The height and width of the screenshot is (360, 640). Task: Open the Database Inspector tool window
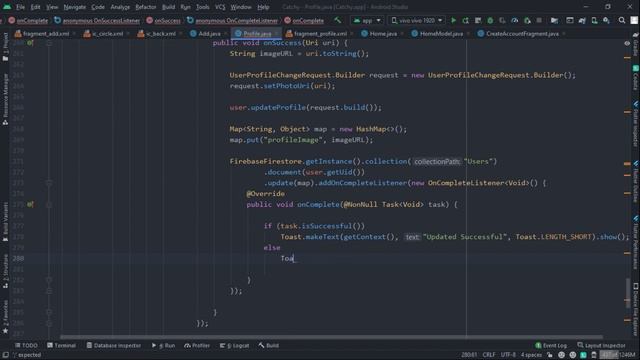113,345
